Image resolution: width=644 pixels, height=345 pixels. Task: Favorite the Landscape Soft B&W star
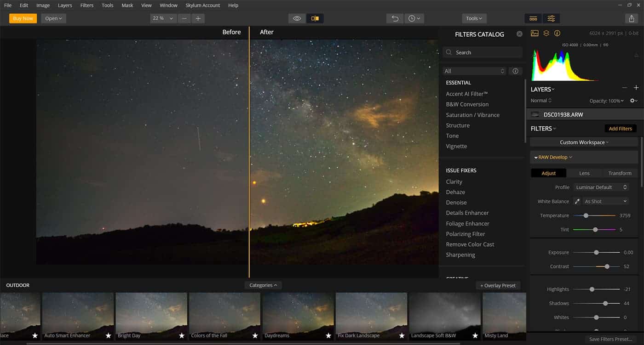coord(475,336)
